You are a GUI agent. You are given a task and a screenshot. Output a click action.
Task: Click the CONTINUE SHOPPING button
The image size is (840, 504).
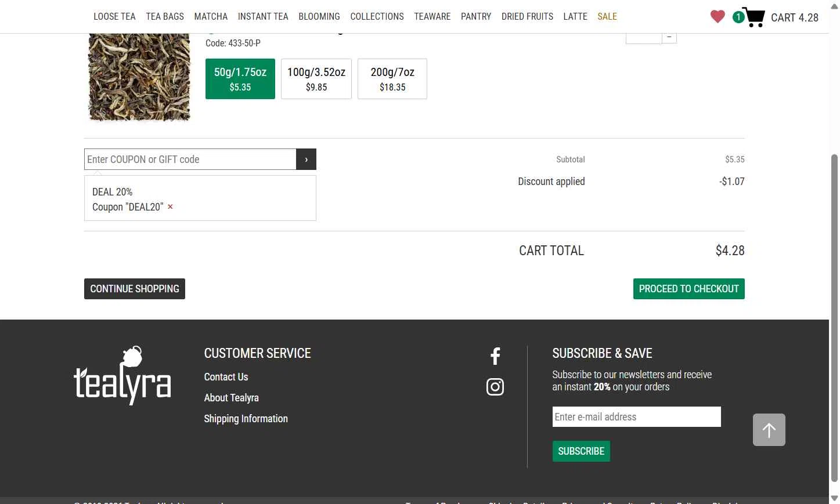click(x=135, y=289)
